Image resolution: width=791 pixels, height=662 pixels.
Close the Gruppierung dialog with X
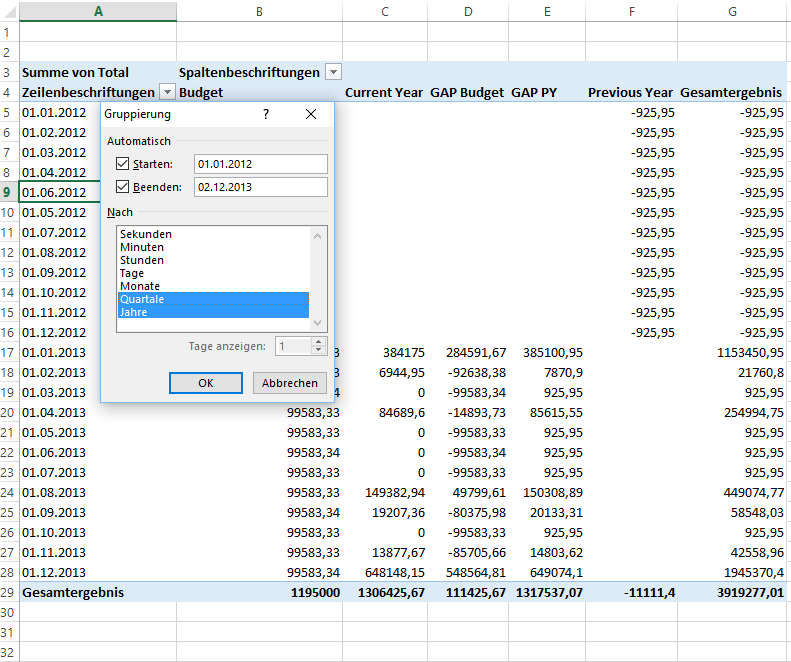[310, 114]
